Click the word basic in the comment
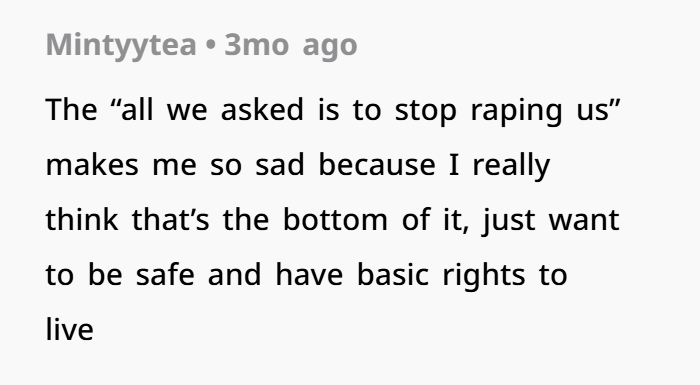 (393, 275)
